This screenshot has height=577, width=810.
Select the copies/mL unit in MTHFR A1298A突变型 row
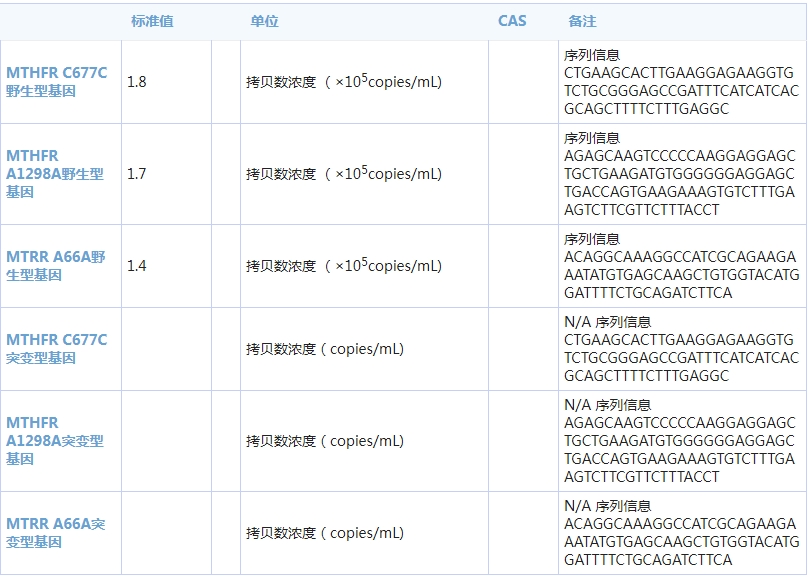[325, 441]
